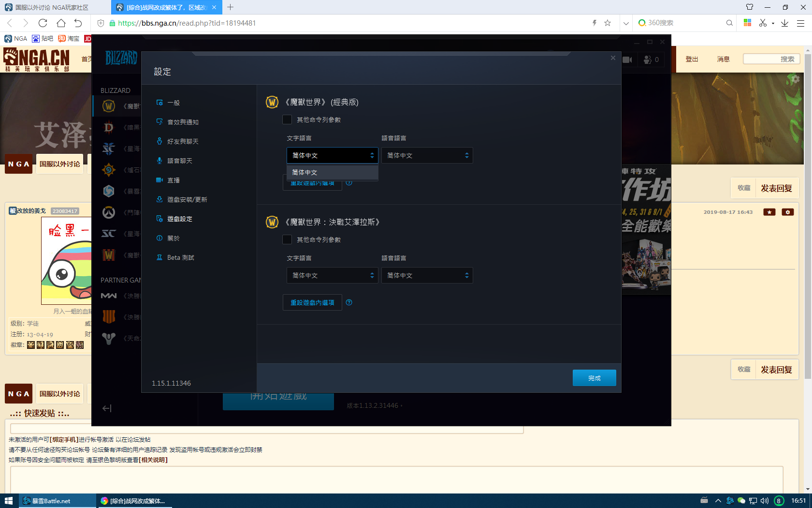
Task: Open 文字語言 dropdown for 決戰艾澤拉斯
Action: (x=333, y=275)
